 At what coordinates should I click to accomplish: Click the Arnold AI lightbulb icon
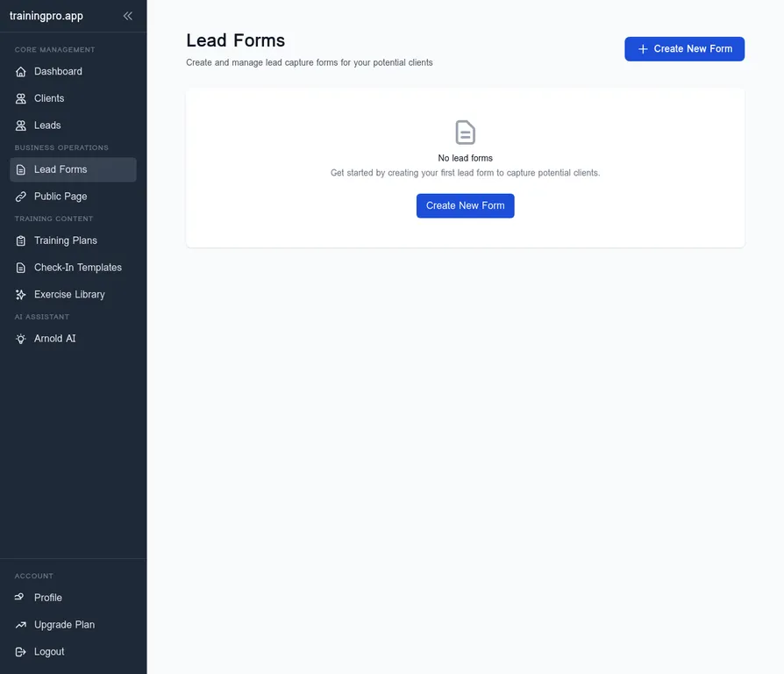coord(21,339)
